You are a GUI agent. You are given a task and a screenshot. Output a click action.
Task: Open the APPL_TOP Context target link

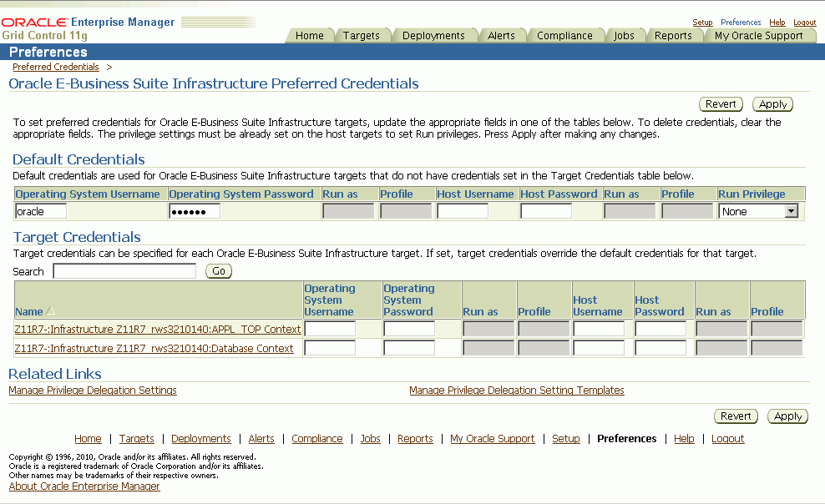tap(158, 329)
